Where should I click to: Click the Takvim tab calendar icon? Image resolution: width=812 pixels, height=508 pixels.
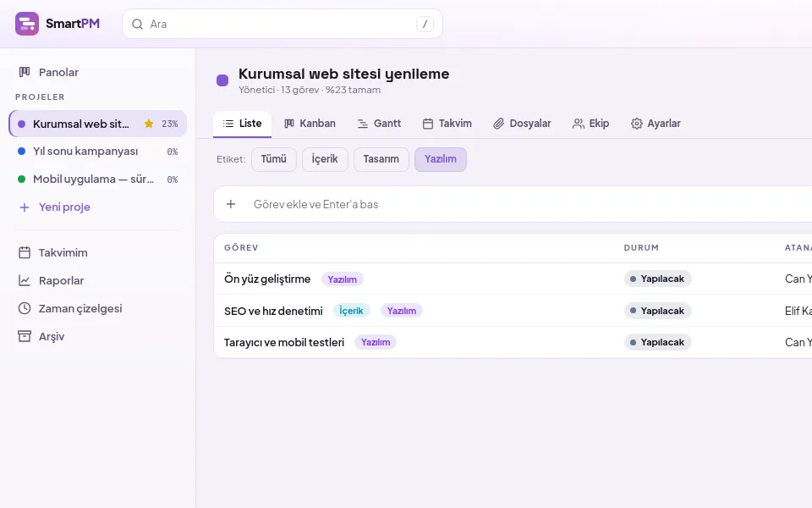click(x=428, y=124)
